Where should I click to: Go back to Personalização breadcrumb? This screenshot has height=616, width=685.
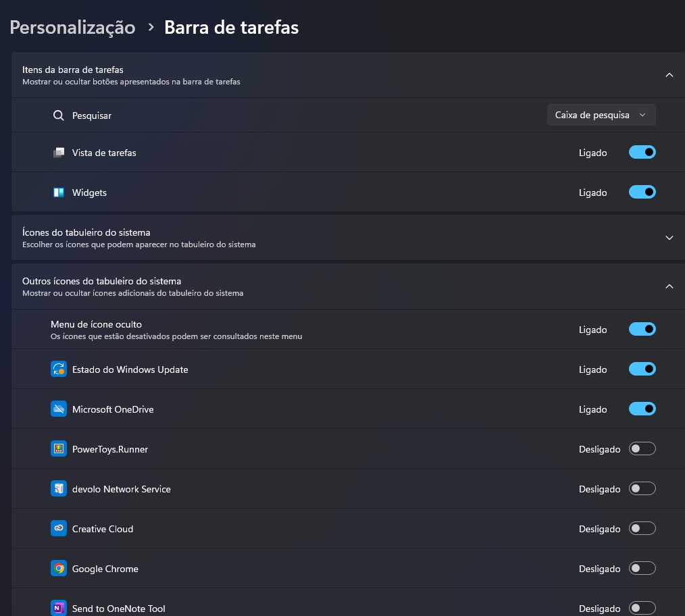pos(72,28)
